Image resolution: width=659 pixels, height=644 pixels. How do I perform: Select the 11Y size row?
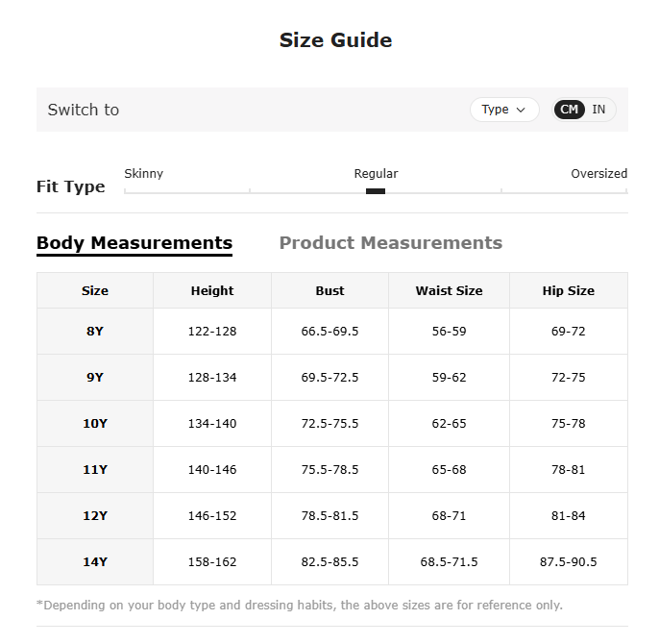(332, 469)
